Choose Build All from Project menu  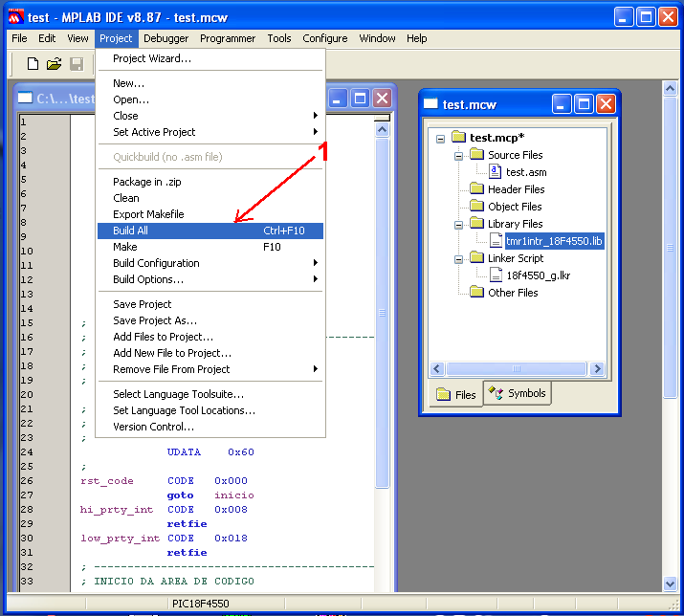click(210, 231)
